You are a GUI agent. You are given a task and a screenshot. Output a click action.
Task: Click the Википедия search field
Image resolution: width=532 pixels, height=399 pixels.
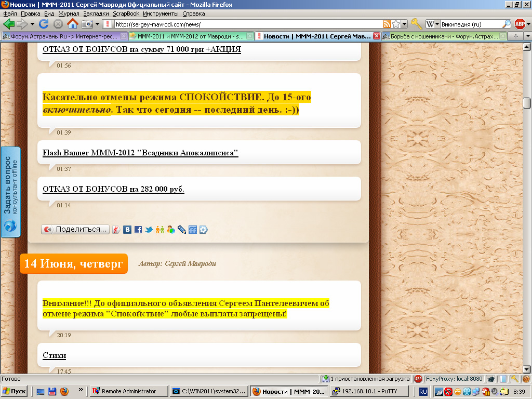(471, 24)
